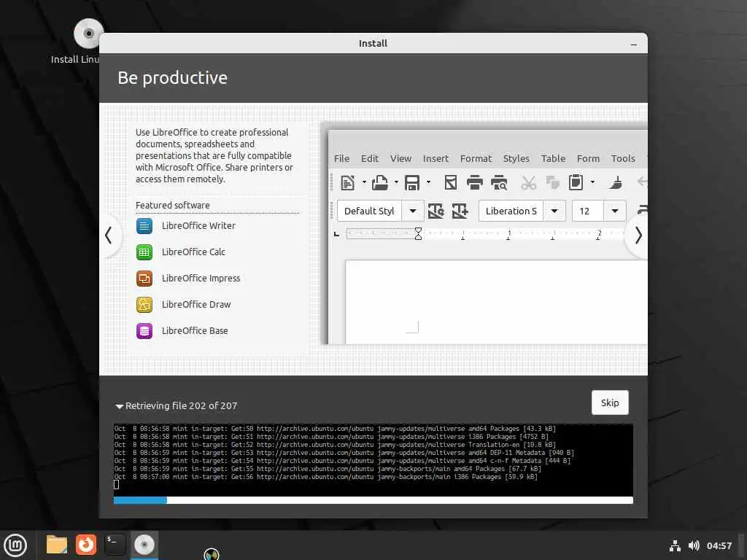
Task: Expand the Paste dropdown arrow
Action: pos(592,182)
